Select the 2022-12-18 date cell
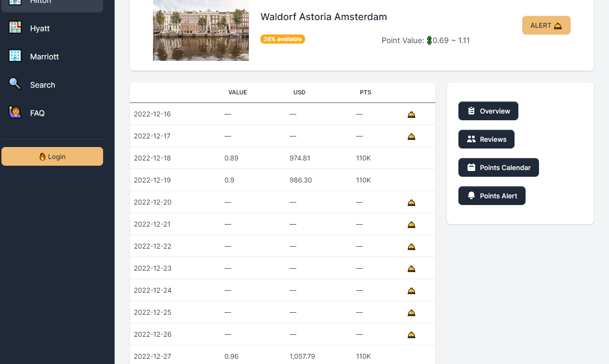This screenshot has height=364, width=609. [x=152, y=158]
